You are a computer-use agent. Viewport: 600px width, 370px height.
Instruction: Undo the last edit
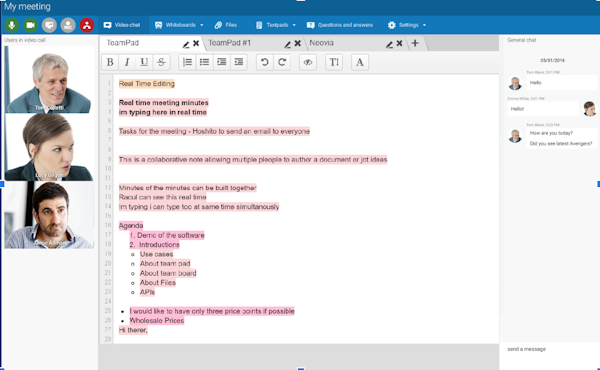[264, 62]
